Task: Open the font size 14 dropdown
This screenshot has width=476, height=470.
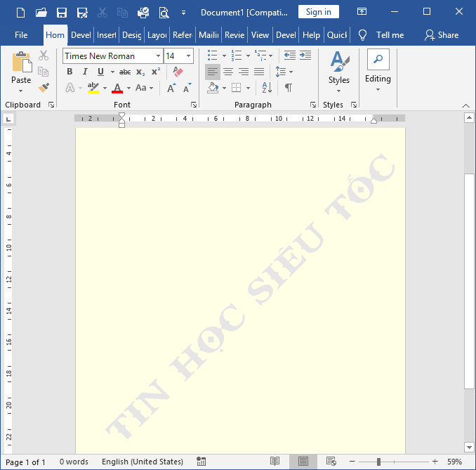Action: point(189,56)
